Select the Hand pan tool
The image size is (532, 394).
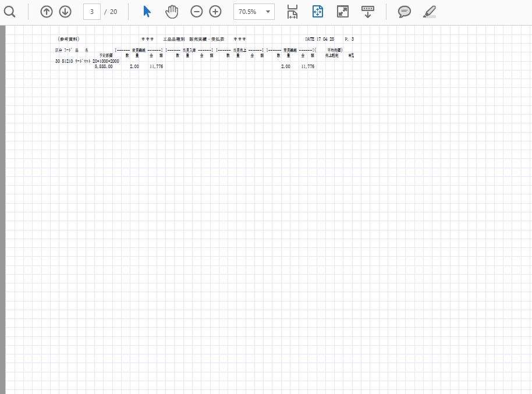pos(172,12)
